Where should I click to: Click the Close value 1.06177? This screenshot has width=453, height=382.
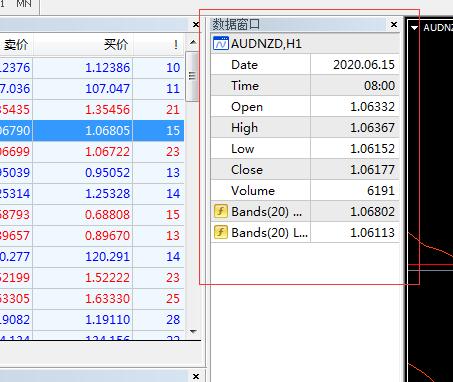point(372,170)
